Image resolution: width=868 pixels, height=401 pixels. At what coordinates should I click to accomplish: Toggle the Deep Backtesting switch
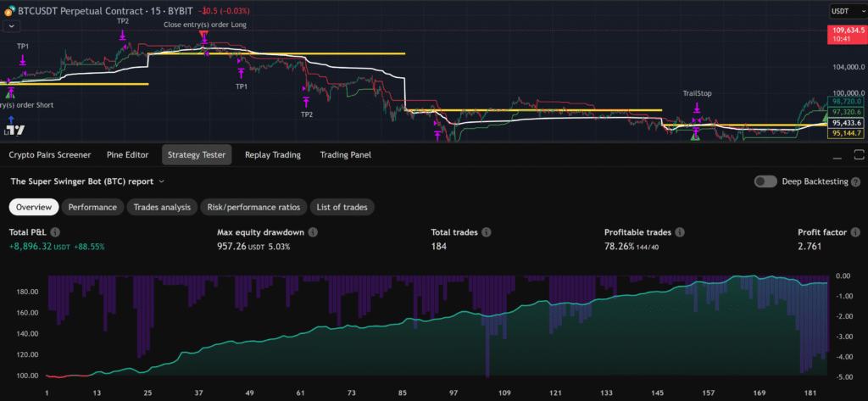[765, 181]
